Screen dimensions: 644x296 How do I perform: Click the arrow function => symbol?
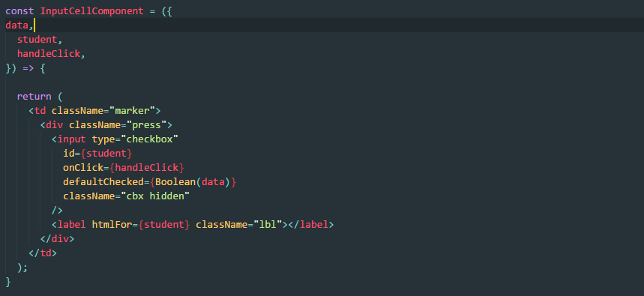pyautogui.click(x=28, y=68)
